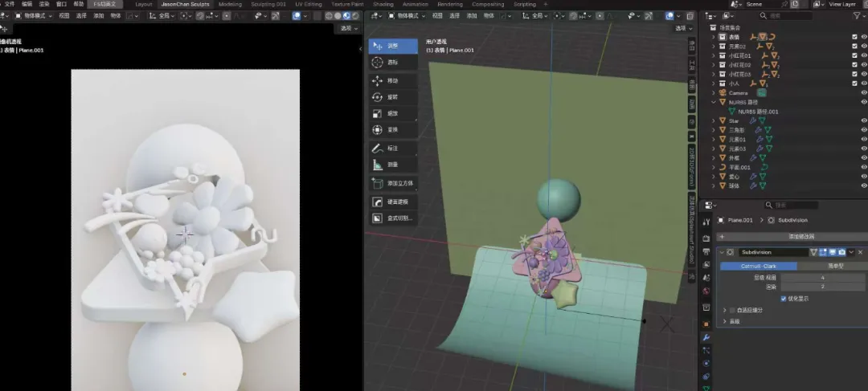
Task: Open the Scene properties tab
Action: tap(706, 278)
